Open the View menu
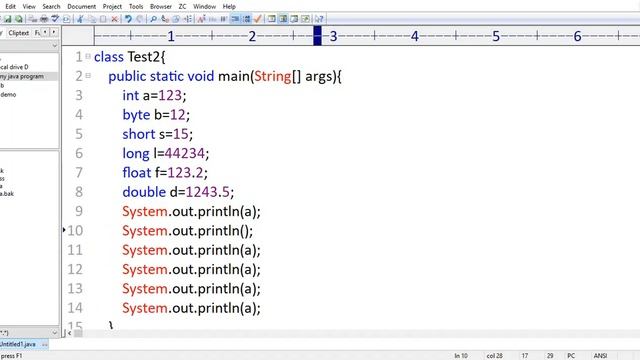Image resolution: width=640 pixels, height=360 pixels. pyautogui.click(x=29, y=7)
